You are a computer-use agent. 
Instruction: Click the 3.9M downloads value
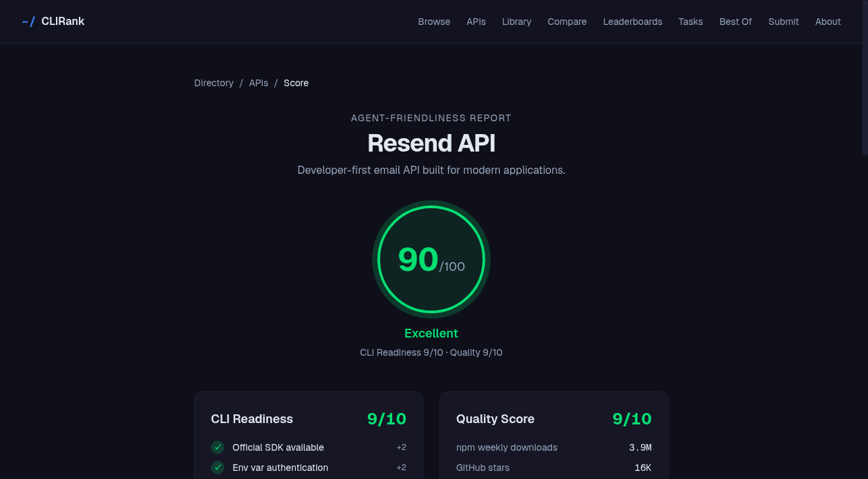(x=640, y=447)
